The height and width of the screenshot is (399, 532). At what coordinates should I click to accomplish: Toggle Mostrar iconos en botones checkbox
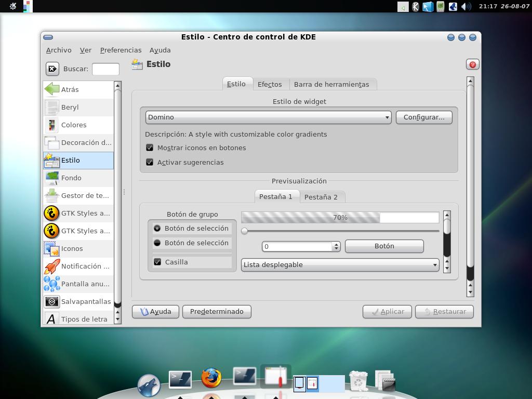pos(150,148)
